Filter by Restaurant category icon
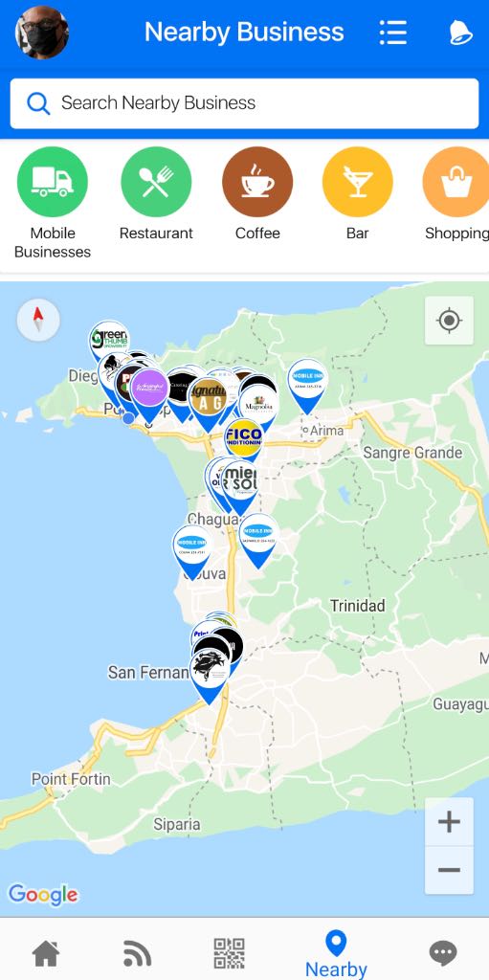 pos(156,182)
